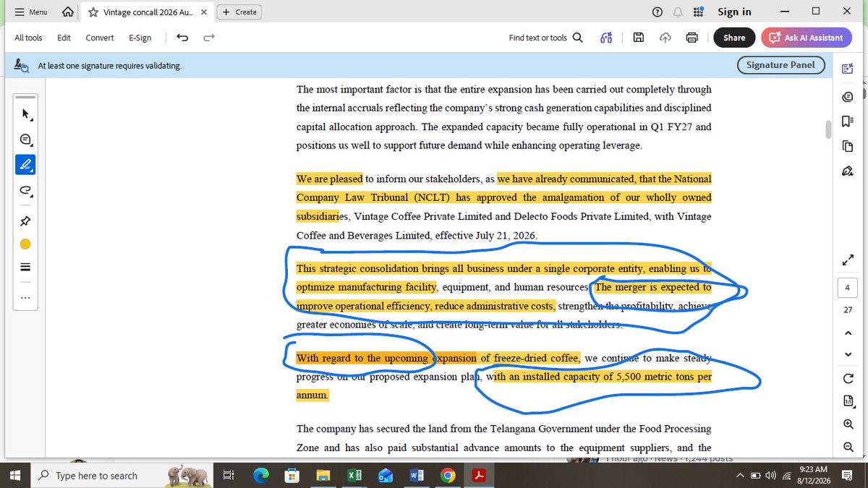Zoom in with the plus magnifier
This screenshot has width=868, height=488.
pyautogui.click(x=847, y=424)
